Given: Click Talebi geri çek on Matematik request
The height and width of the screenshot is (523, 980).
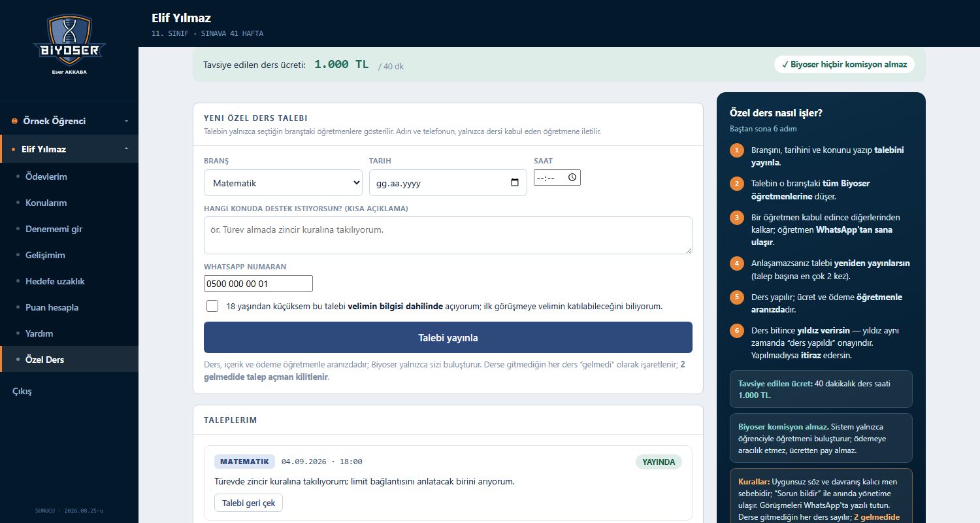Looking at the screenshot, I should [x=248, y=503].
